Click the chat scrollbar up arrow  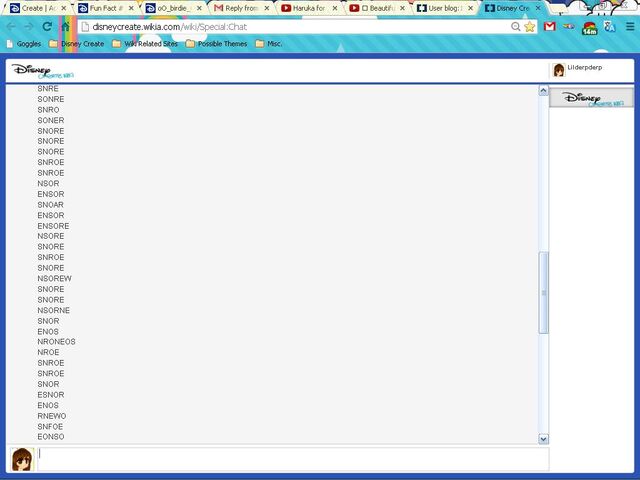click(543, 91)
